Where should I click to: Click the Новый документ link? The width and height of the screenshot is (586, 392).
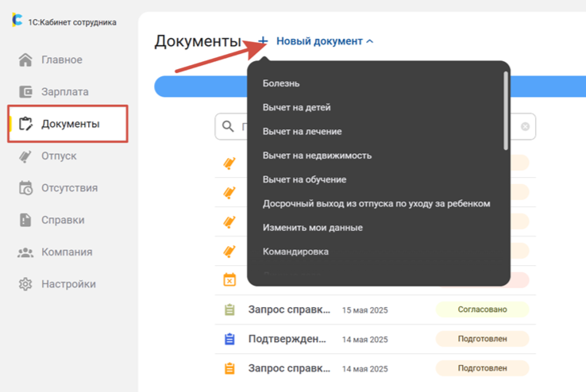click(x=319, y=41)
